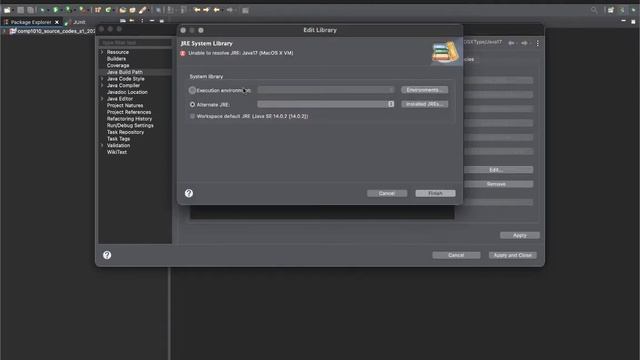Close the Package Explorer tab
640x360 pixels.
pyautogui.click(x=57, y=22)
